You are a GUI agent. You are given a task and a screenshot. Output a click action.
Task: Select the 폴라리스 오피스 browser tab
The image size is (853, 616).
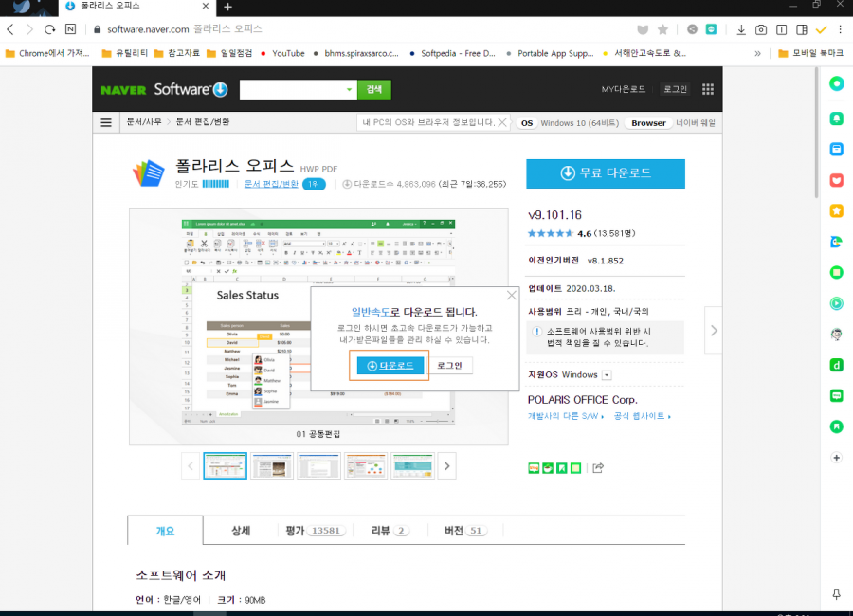136,7
